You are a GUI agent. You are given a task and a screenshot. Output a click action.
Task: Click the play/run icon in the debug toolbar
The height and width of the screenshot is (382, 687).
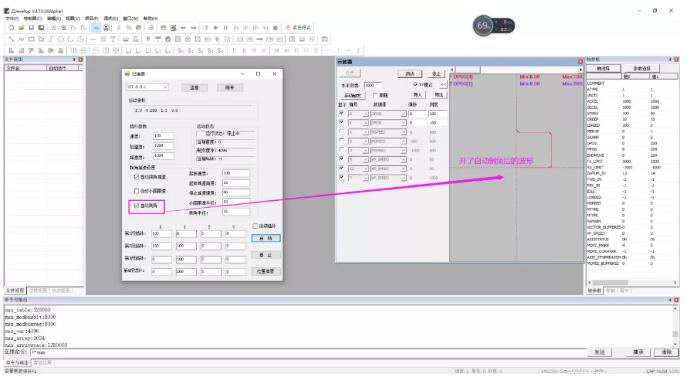tap(216, 28)
